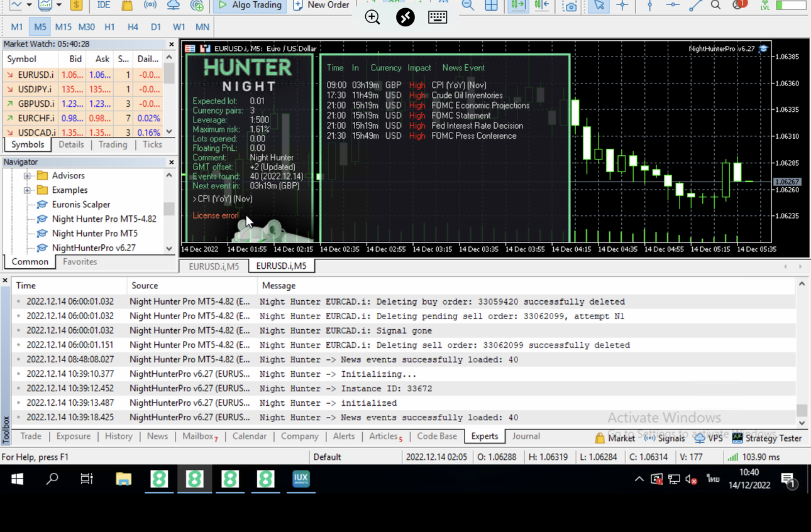Click the zoom out magnifier icon
This screenshot has width=811, height=532.
468,5
